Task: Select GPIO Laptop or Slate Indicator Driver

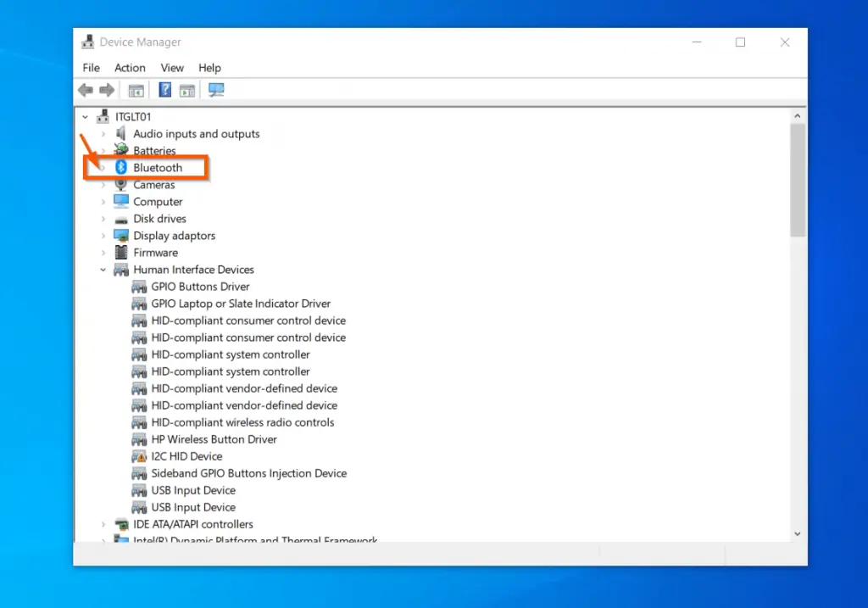Action: (x=241, y=304)
